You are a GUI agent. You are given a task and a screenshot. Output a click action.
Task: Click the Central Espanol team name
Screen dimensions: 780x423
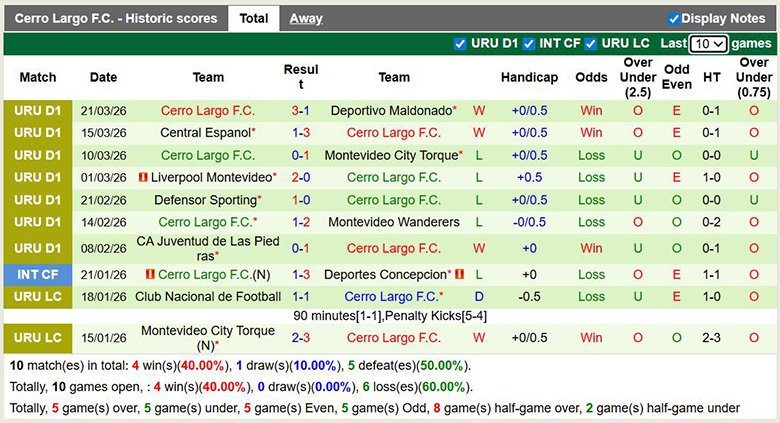point(205,132)
